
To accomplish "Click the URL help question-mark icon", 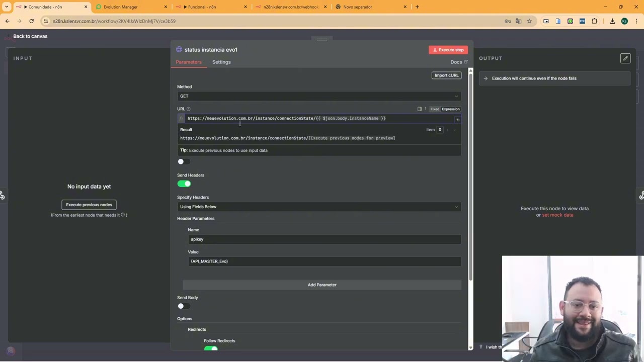I will tap(189, 109).
